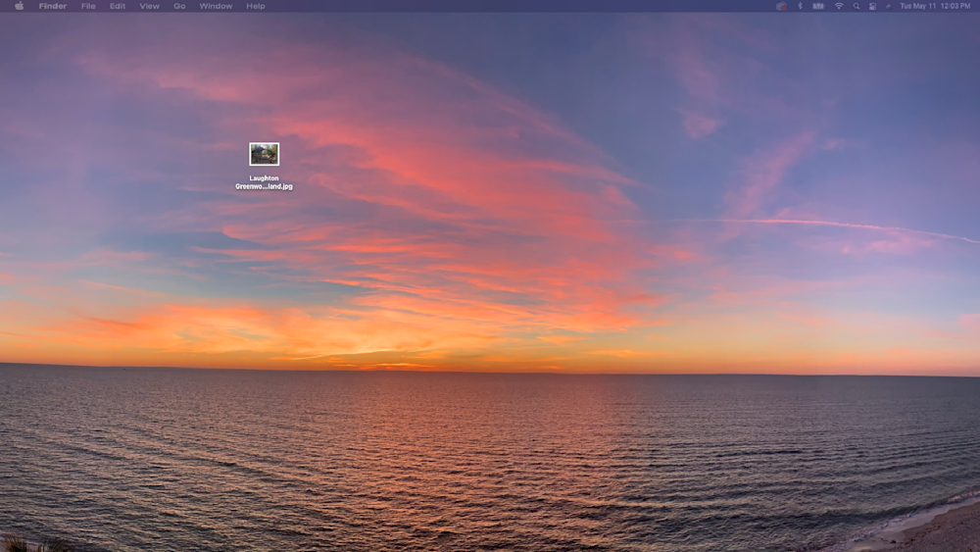
Task: Open the Help menu
Action: 255,6
